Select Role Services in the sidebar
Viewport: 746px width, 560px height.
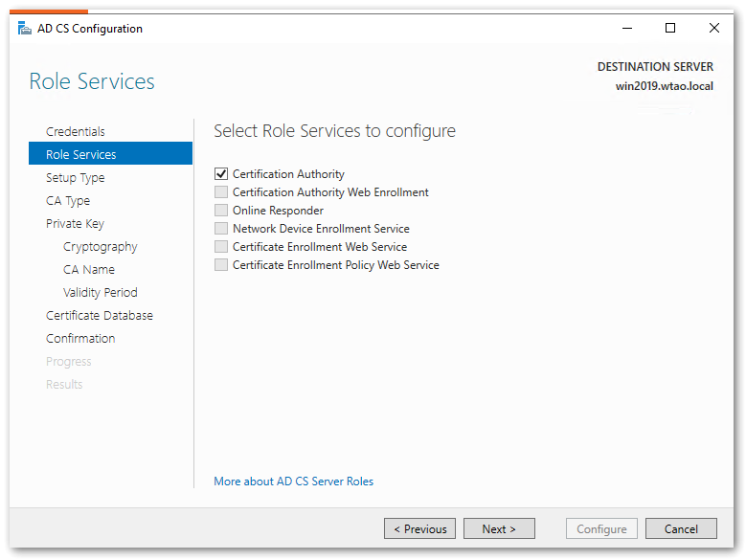click(81, 154)
